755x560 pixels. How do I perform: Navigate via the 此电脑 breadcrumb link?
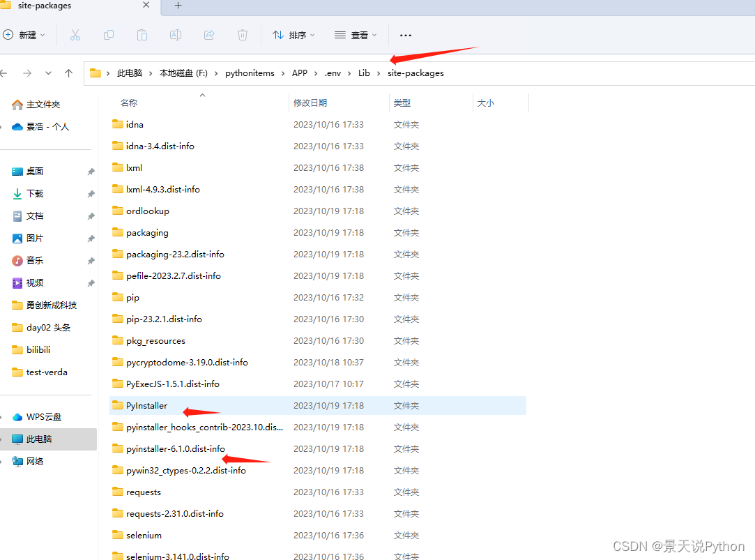[x=130, y=73]
